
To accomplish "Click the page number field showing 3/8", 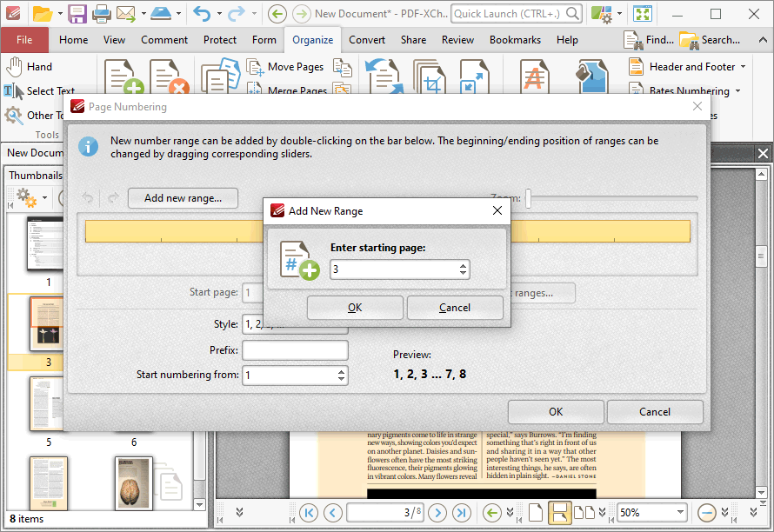I will coord(384,513).
